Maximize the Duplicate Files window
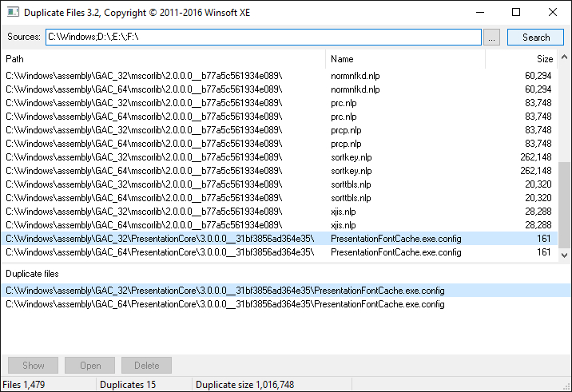This screenshot has width=572, height=392. (x=516, y=12)
